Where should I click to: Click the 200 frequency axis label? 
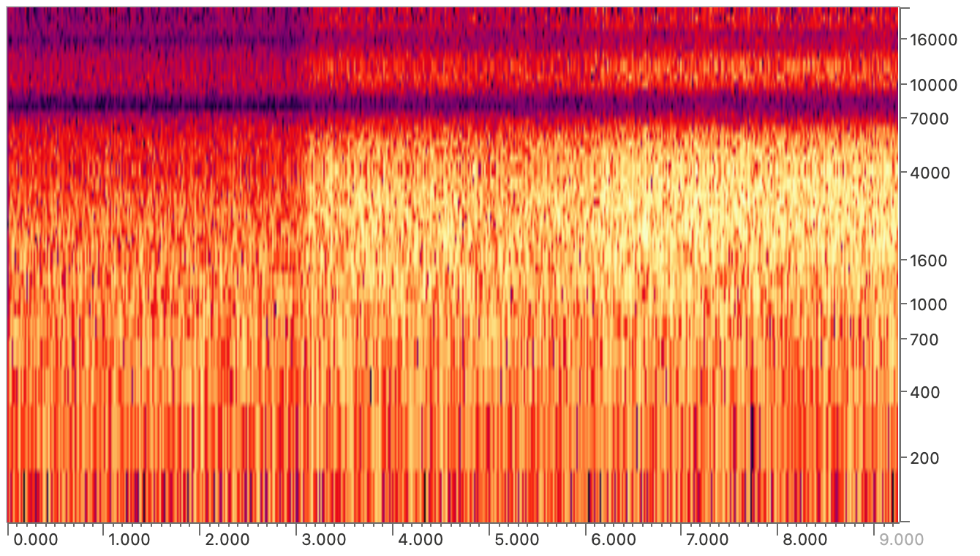pos(924,459)
